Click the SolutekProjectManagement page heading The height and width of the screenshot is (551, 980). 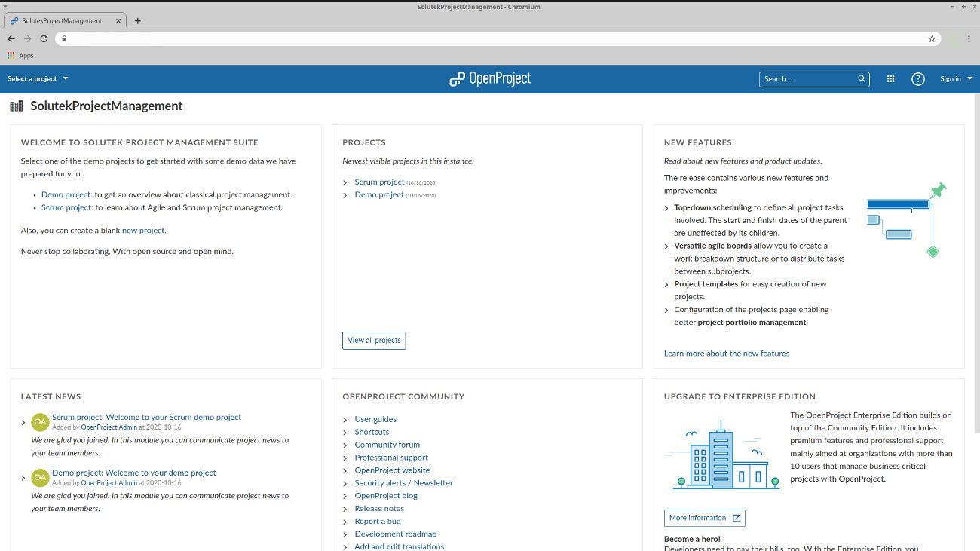pos(106,106)
